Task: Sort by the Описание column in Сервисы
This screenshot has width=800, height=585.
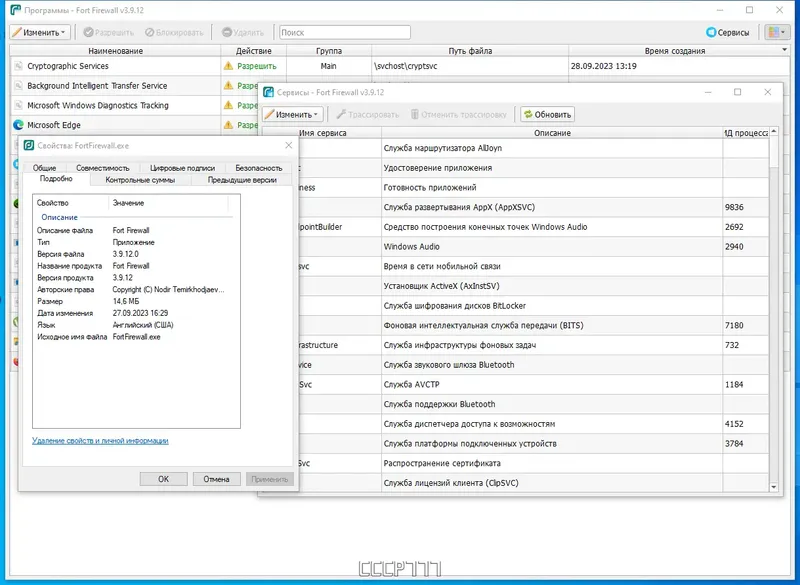Action: tap(552, 133)
